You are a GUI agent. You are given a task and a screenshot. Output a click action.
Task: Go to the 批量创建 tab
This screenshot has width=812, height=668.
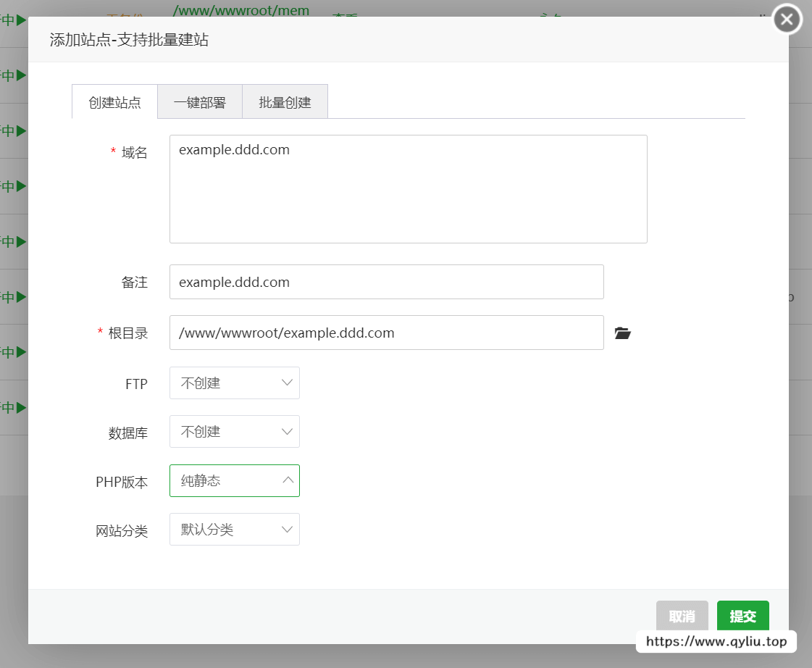tap(285, 102)
